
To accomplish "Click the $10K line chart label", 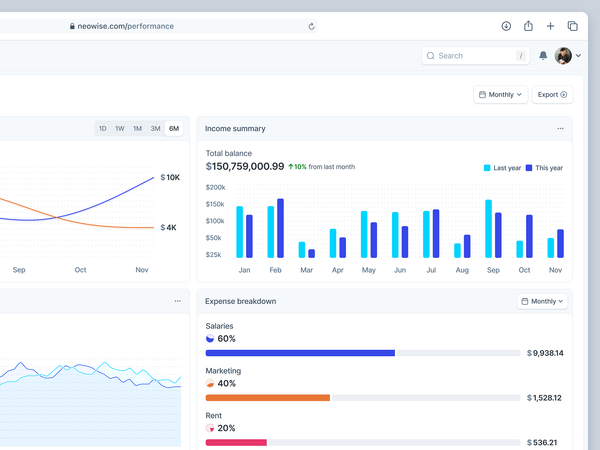I will [x=170, y=177].
